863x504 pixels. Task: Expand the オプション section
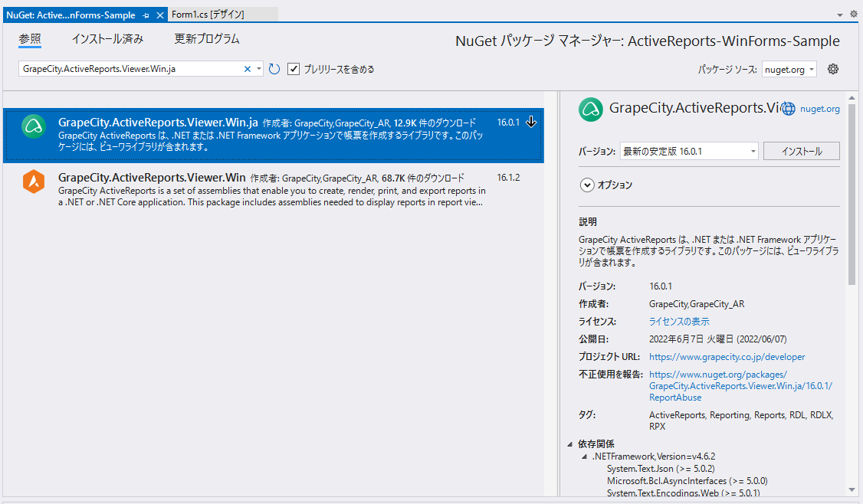pyautogui.click(x=587, y=185)
